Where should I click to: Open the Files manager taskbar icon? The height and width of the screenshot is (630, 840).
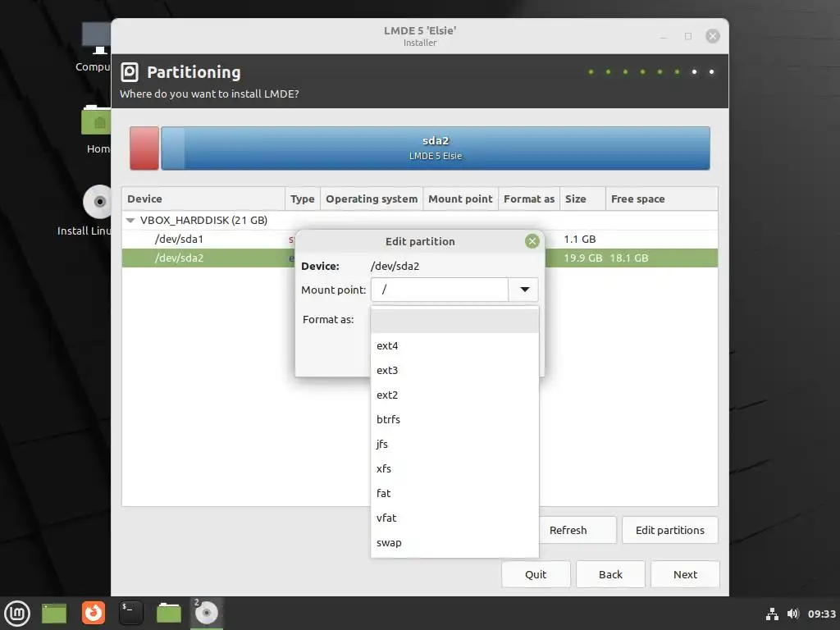[169, 613]
